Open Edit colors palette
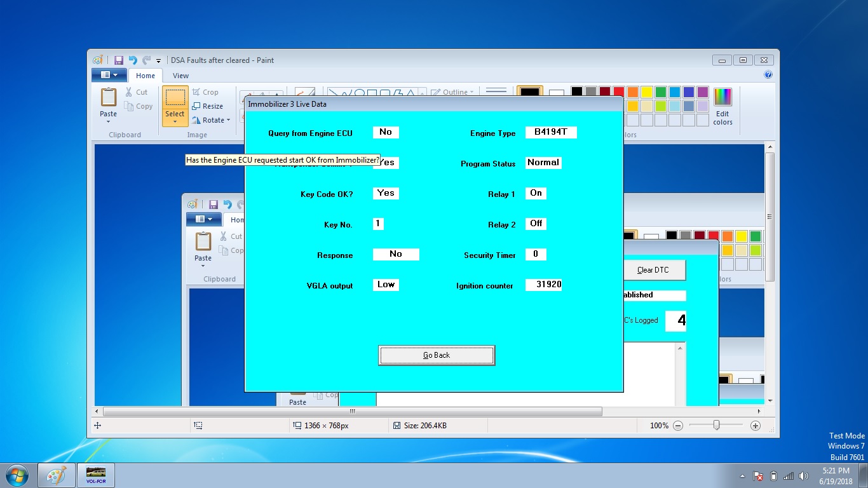 tap(722, 106)
